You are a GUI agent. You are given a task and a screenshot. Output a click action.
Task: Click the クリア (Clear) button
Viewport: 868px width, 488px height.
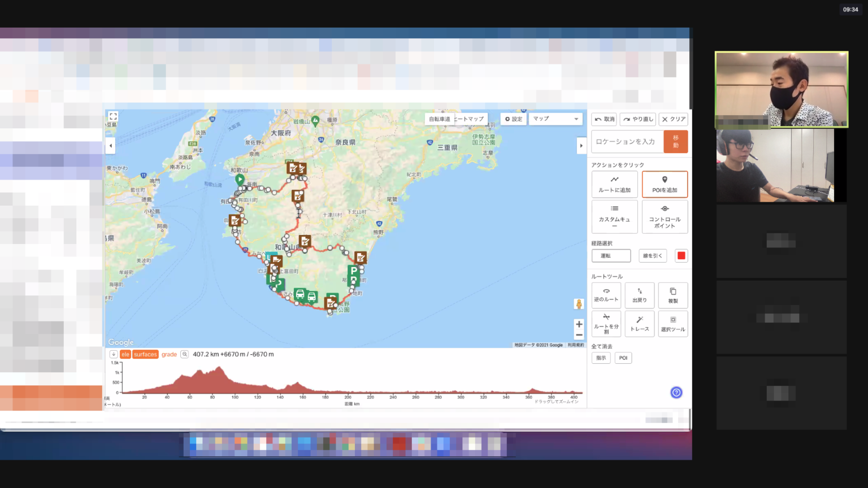click(673, 119)
